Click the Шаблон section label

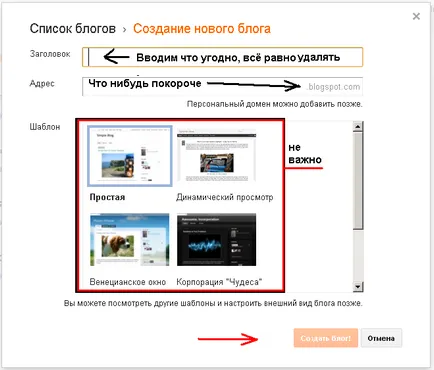[x=45, y=127]
